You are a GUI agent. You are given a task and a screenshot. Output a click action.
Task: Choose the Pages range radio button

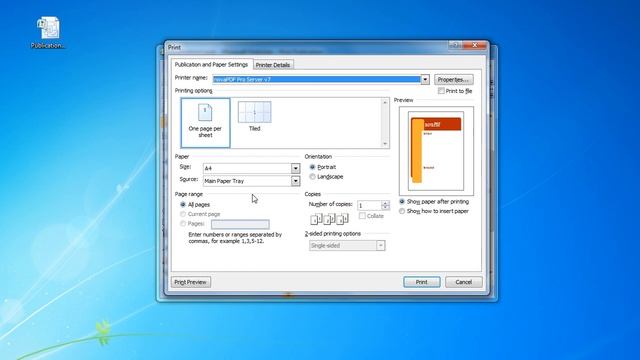(x=183, y=224)
